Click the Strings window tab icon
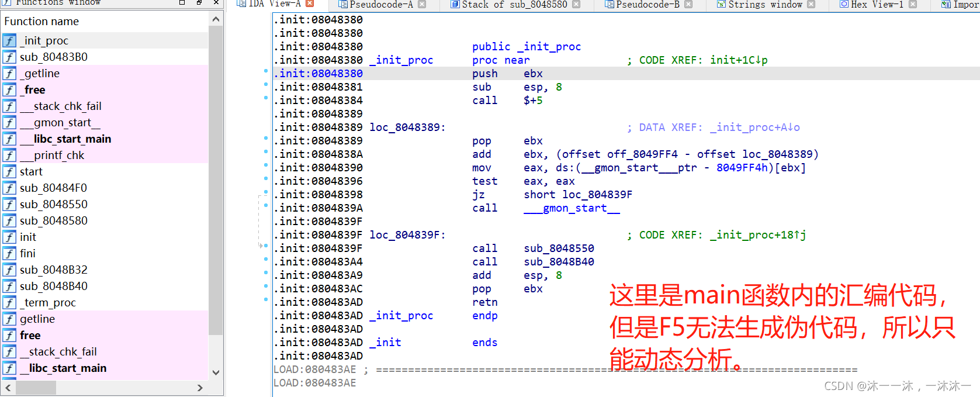 tap(721, 4)
